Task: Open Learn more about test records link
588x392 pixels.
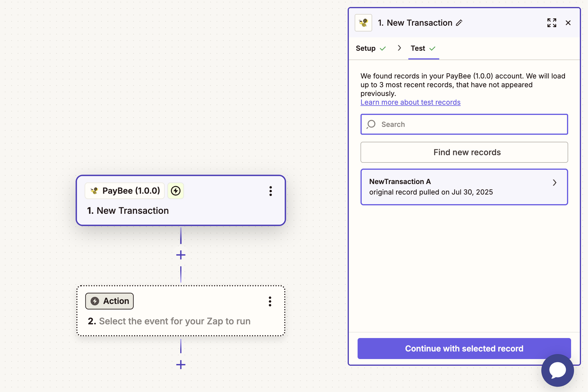Action: (410, 102)
